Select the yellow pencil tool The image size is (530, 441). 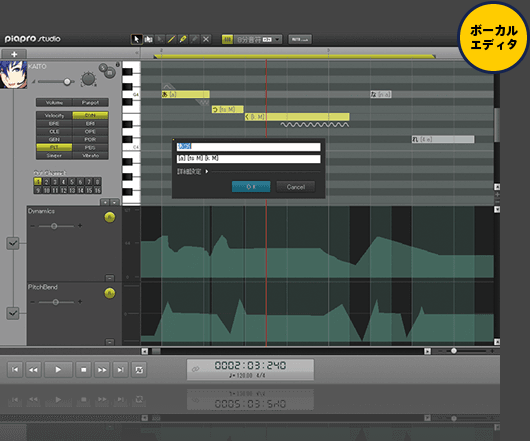point(183,39)
